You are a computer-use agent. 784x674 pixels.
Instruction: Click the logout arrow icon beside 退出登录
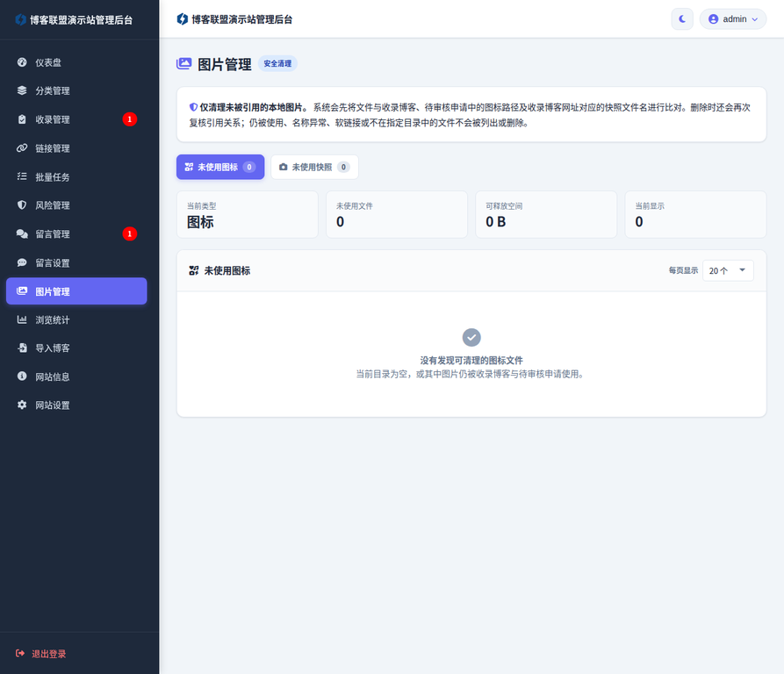20,653
